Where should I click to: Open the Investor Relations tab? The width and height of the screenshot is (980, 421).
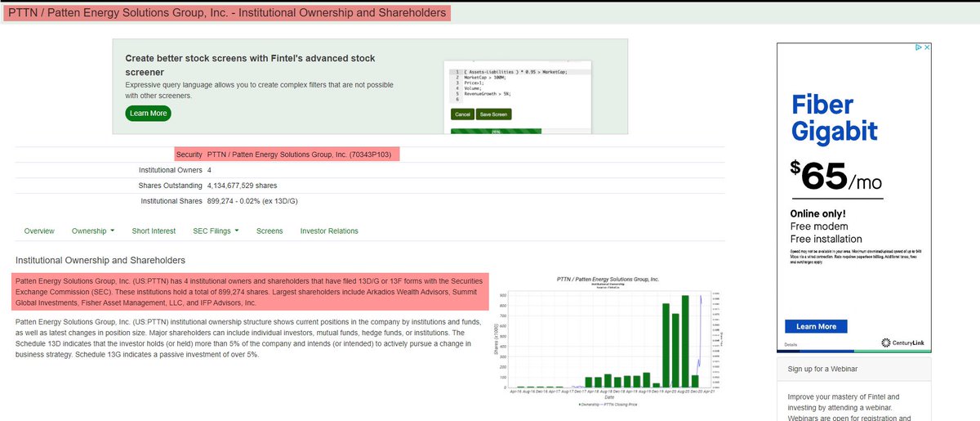(329, 231)
